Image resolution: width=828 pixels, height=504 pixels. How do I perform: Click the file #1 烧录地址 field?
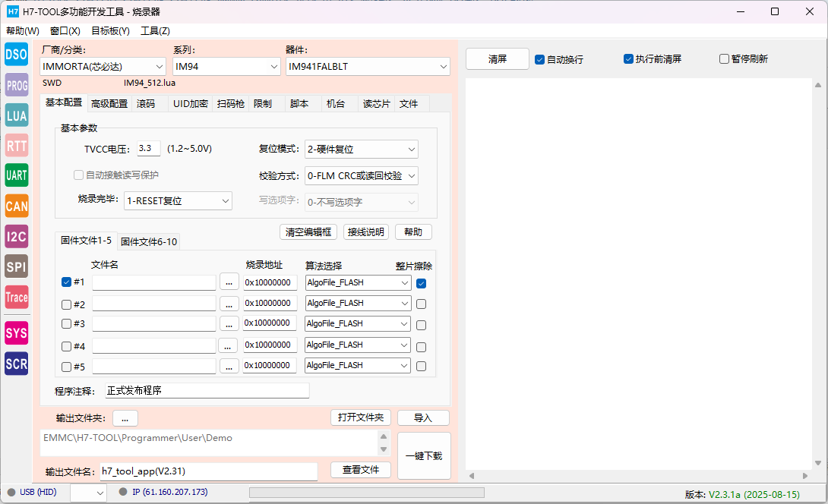point(270,282)
